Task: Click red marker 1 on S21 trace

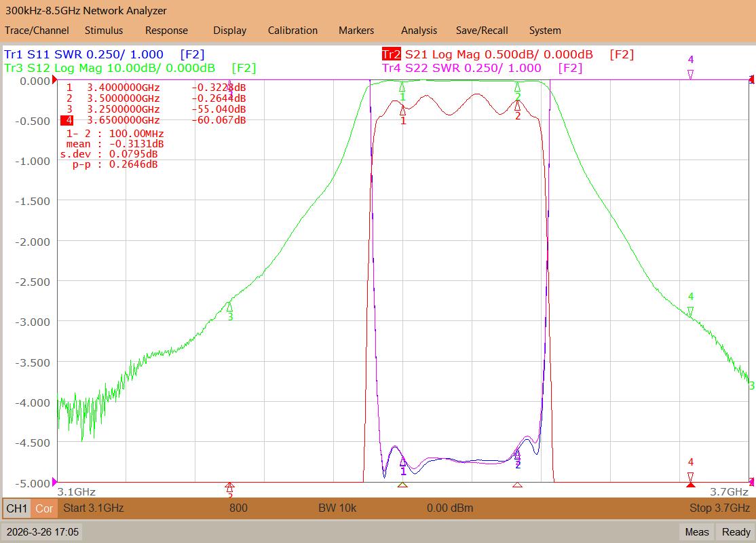Action: (x=403, y=114)
